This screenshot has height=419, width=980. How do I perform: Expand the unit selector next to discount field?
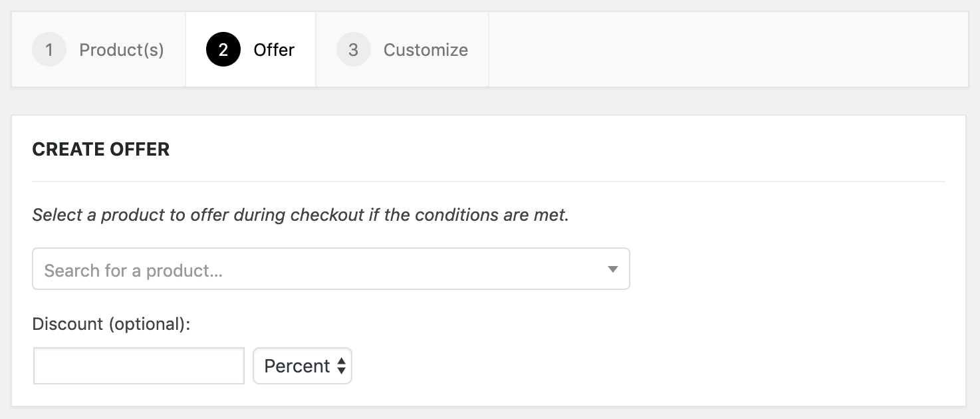[303, 366]
